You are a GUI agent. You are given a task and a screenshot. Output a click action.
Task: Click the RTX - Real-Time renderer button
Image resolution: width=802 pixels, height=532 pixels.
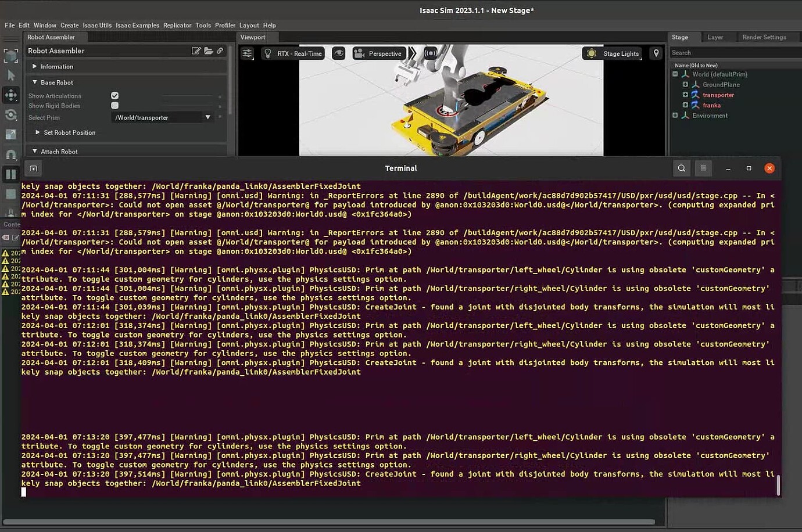click(x=293, y=53)
